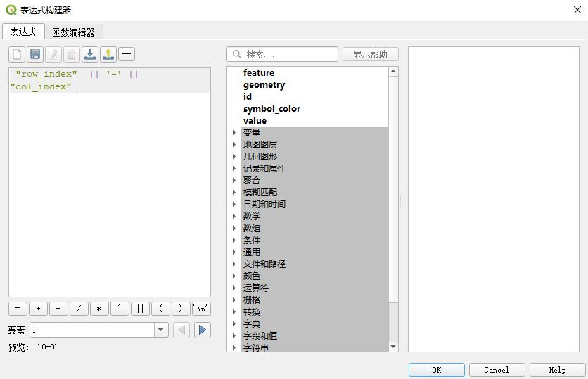Image resolution: width=588 pixels, height=379 pixels.
Task: Insert the plus operator
Action: [x=38, y=309]
